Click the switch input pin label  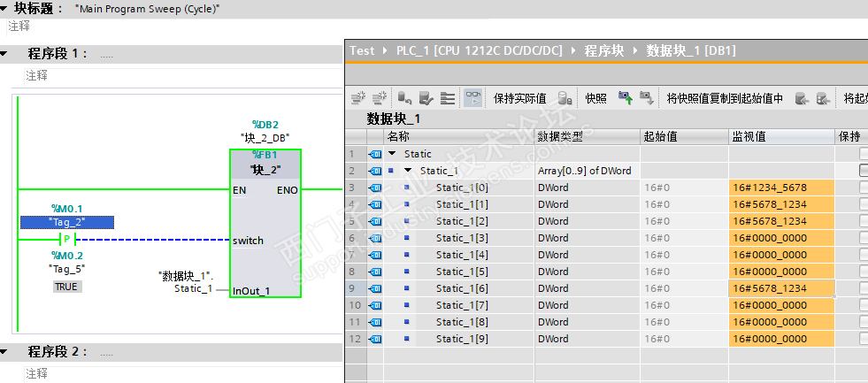pos(248,241)
